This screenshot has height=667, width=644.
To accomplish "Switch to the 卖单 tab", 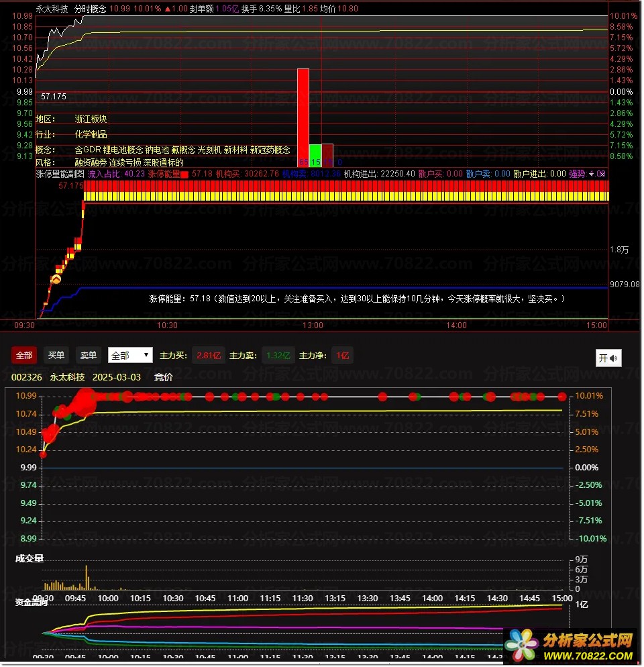I will point(88,355).
